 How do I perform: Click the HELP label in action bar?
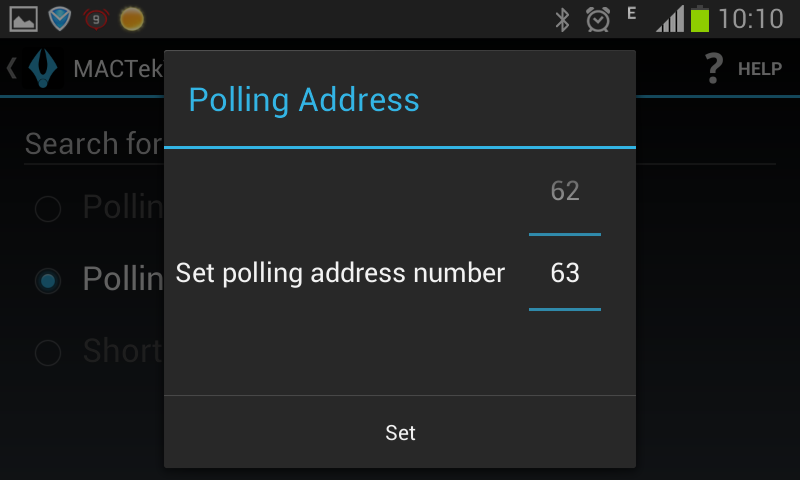click(759, 69)
